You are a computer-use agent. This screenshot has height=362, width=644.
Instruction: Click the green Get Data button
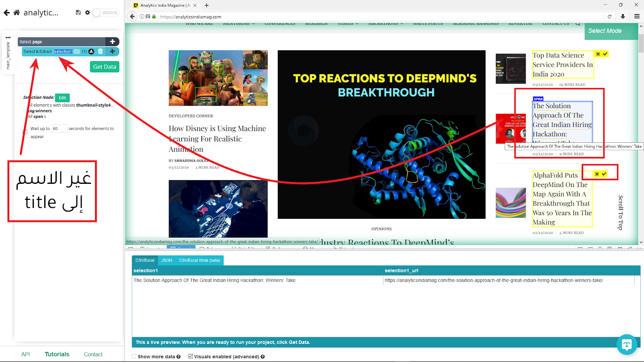point(105,67)
